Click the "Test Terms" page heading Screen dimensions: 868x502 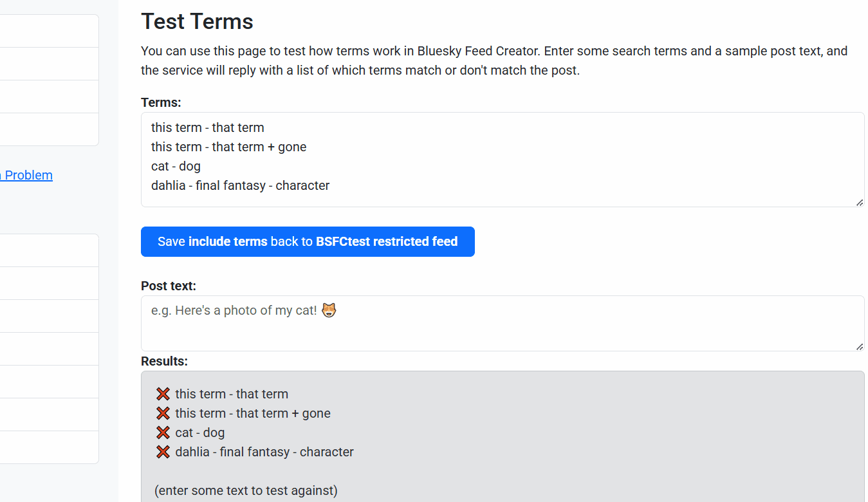click(197, 21)
